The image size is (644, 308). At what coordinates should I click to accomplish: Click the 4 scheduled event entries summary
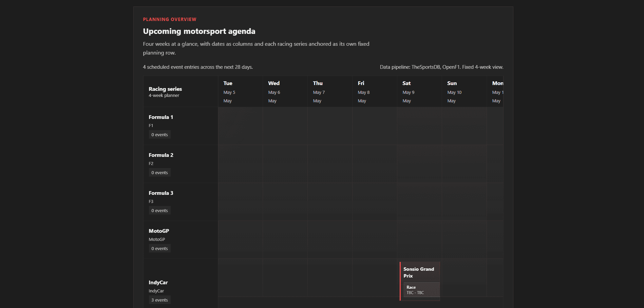pyautogui.click(x=198, y=67)
